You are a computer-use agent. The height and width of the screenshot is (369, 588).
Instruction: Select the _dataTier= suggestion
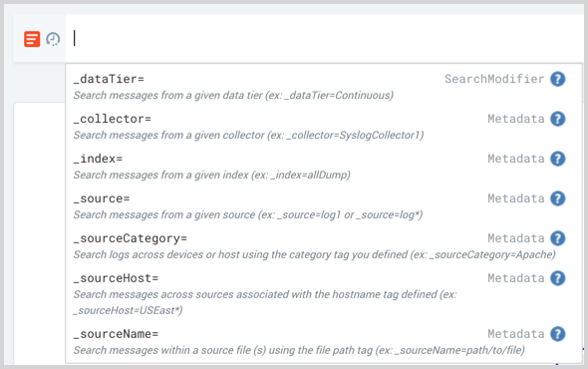[x=324, y=87]
